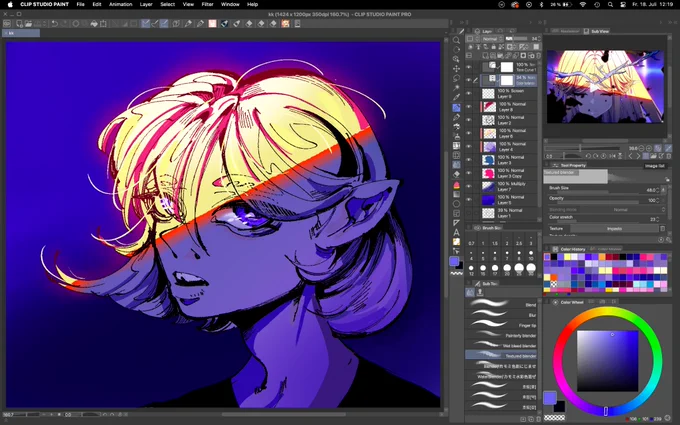The width and height of the screenshot is (680, 425).
Task: Click the Color stretch value stepper
Action: click(x=658, y=219)
